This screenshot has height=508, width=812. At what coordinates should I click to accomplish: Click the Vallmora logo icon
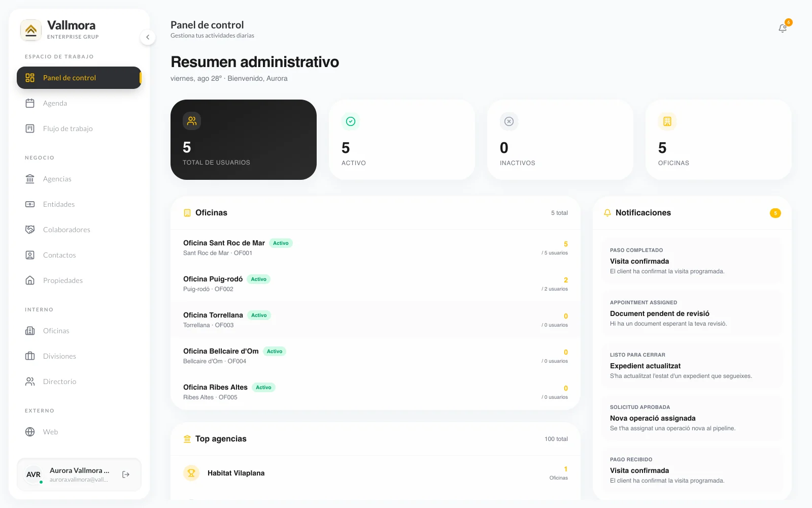click(x=31, y=30)
